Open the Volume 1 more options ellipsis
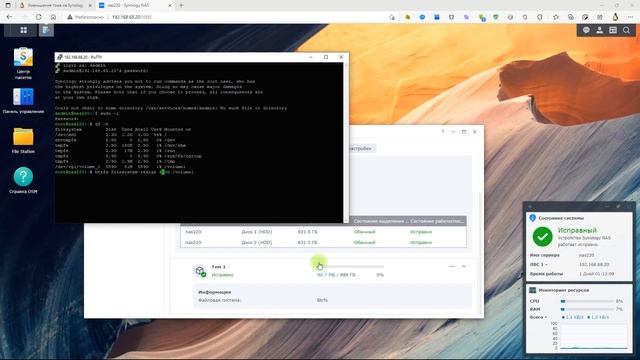This screenshot has width=640, height=360. coord(452,267)
